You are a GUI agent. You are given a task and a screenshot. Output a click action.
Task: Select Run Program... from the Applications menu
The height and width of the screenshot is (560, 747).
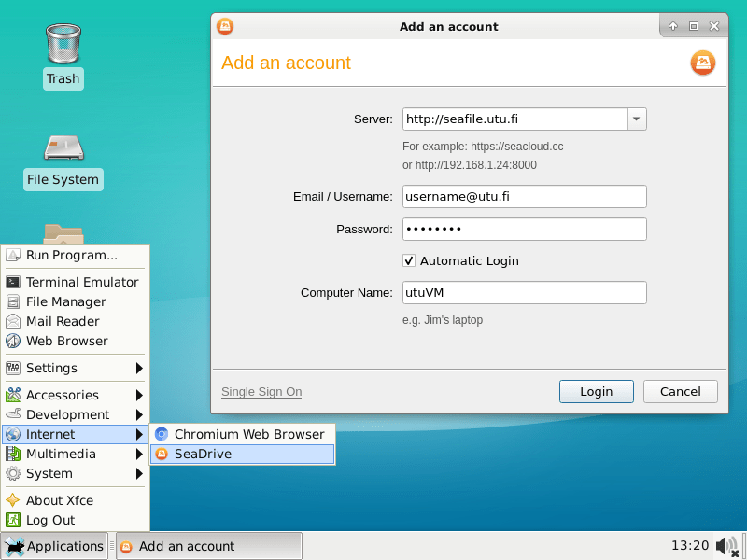pyautogui.click(x=76, y=255)
